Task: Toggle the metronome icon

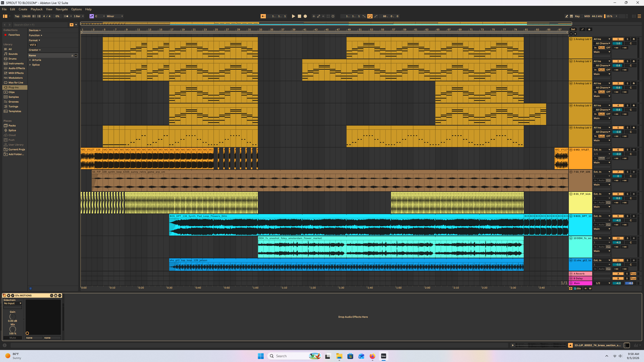Action: point(66,16)
